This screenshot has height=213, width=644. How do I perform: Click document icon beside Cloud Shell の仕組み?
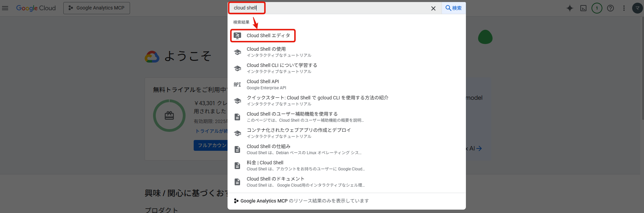[x=238, y=149]
